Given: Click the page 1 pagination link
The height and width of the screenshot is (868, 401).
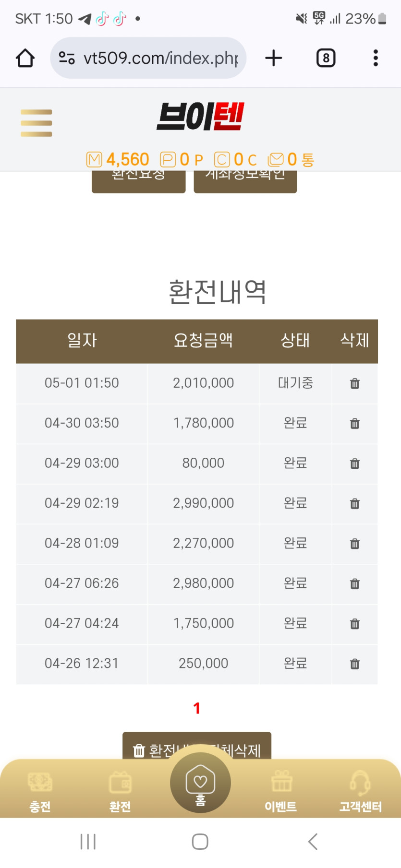Looking at the screenshot, I should point(196,708).
